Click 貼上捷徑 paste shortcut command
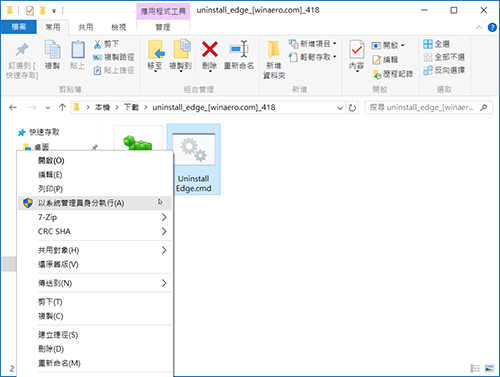500x377 pixels. (x=114, y=70)
